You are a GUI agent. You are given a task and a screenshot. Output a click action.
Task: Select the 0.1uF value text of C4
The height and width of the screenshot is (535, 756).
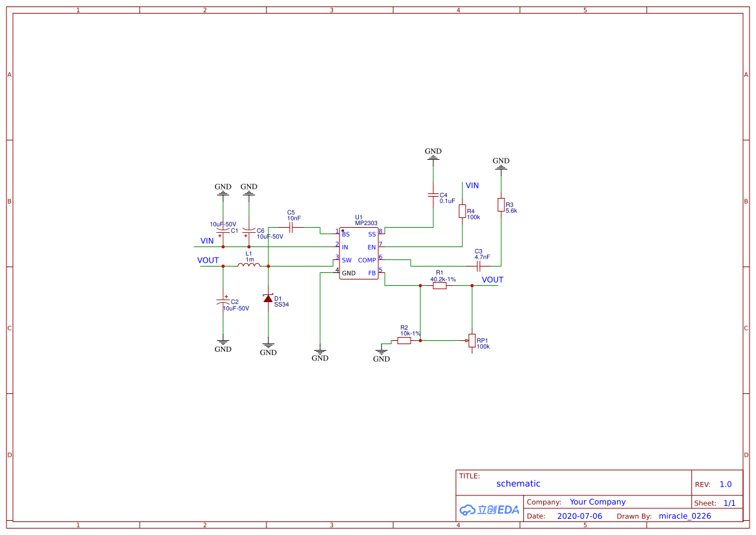[447, 201]
